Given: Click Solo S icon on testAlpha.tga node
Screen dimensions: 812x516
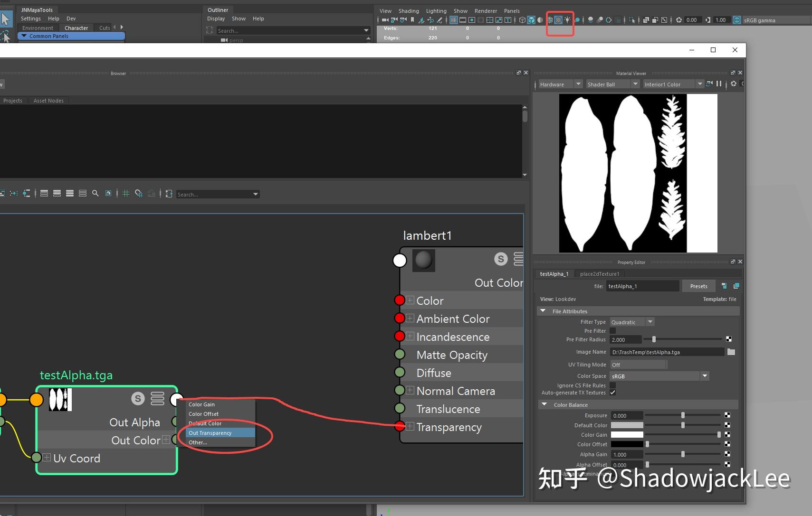Looking at the screenshot, I should pos(138,399).
